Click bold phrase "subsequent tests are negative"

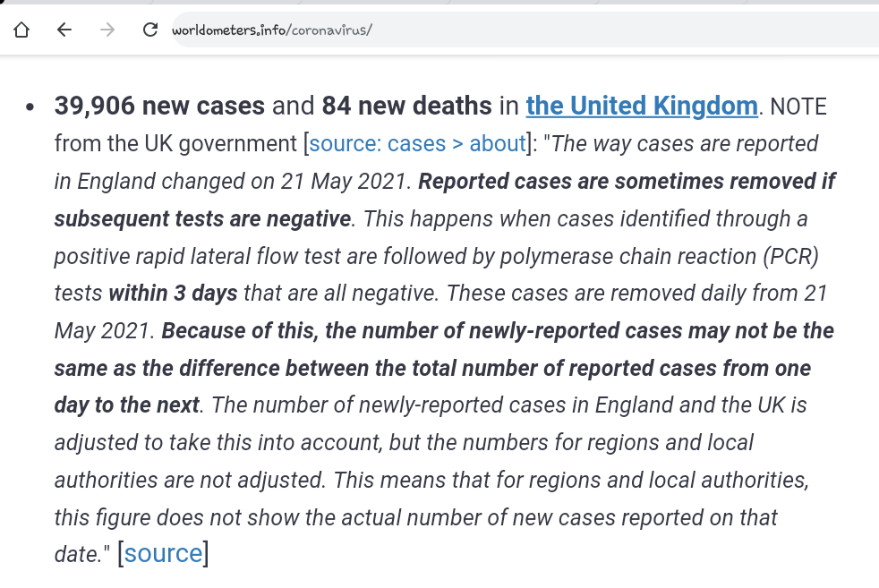pyautogui.click(x=202, y=219)
